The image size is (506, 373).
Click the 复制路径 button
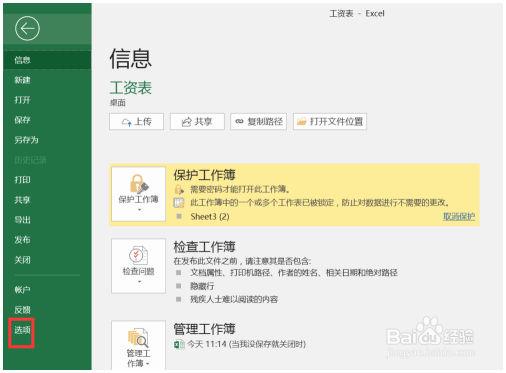[259, 122]
